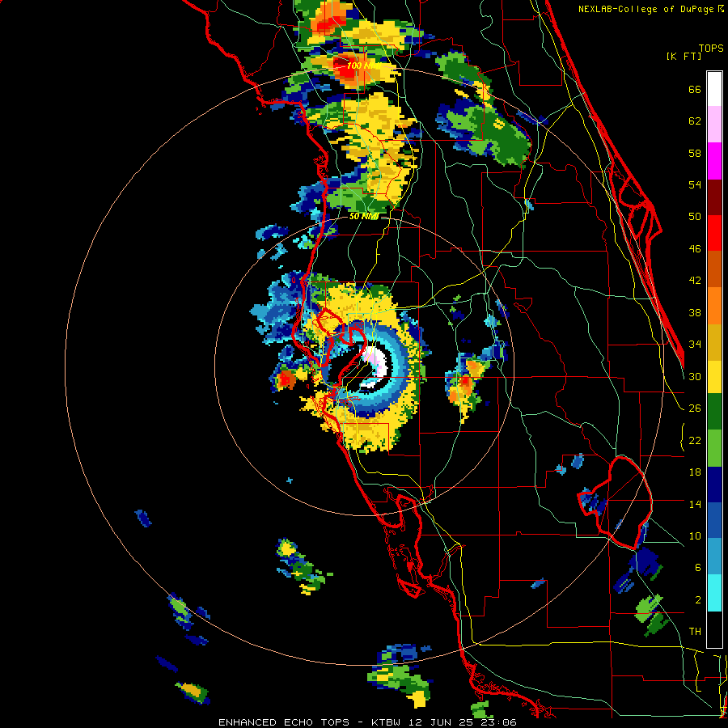
Task: Click the 34 legend value
Action: click(695, 345)
